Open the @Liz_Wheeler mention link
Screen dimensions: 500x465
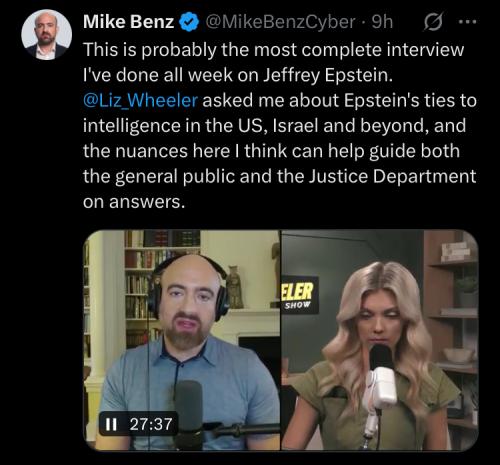coord(140,100)
